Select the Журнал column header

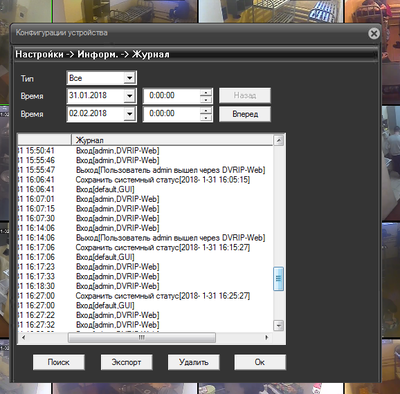172,140
